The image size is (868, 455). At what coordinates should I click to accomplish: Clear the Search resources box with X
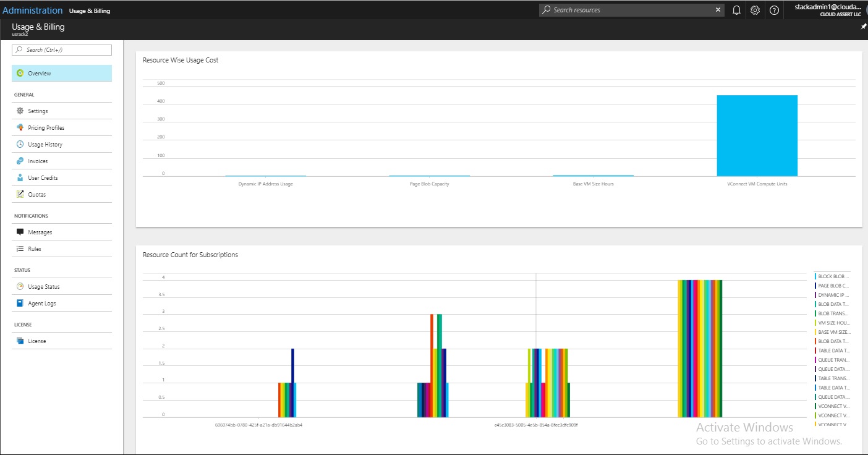pos(718,10)
